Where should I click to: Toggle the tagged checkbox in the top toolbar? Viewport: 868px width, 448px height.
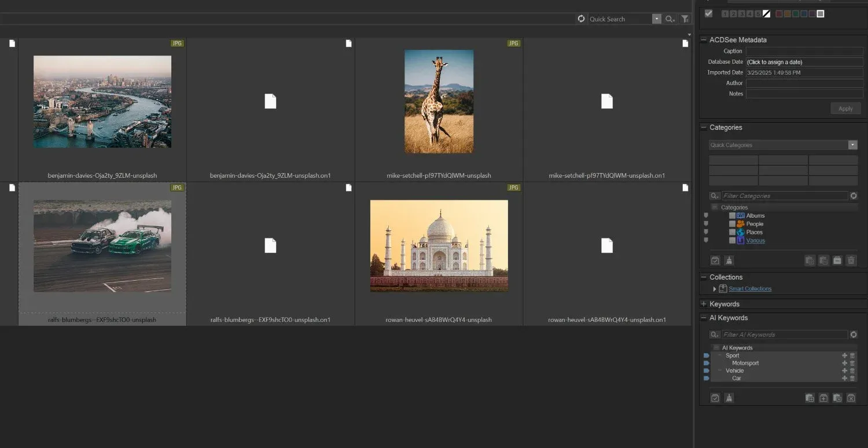point(709,13)
